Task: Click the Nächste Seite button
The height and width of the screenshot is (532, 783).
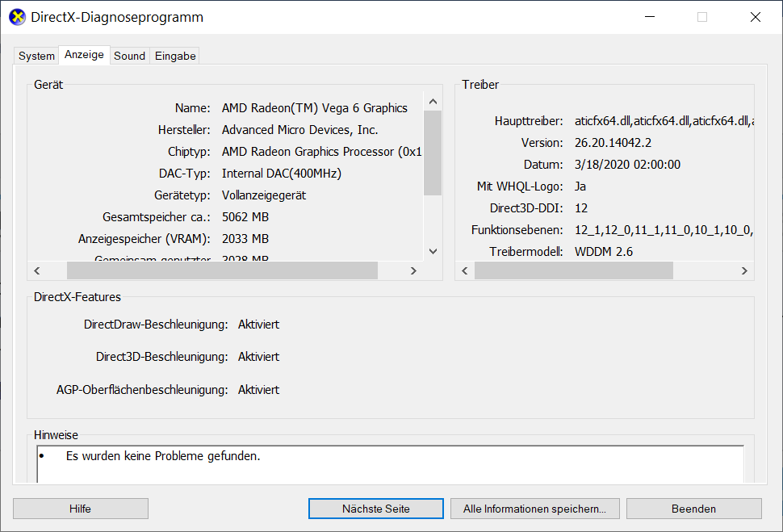Action: [375, 509]
